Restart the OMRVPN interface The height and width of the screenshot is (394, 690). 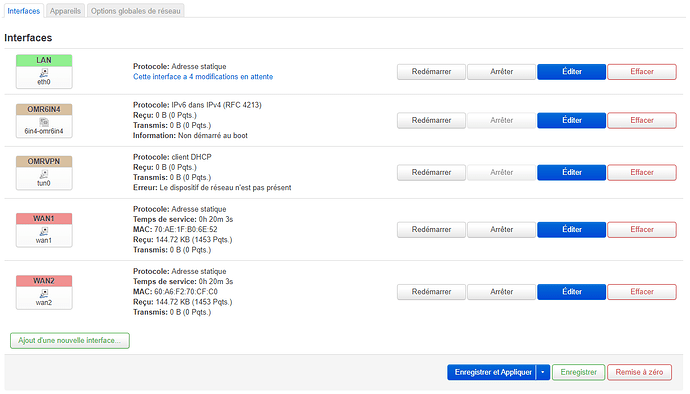pos(431,173)
